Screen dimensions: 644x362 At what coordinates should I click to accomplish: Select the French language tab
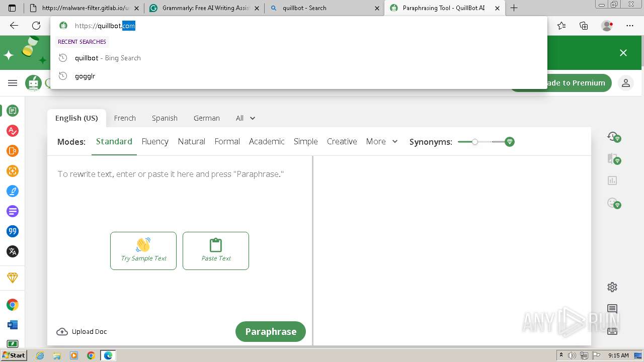125,118
